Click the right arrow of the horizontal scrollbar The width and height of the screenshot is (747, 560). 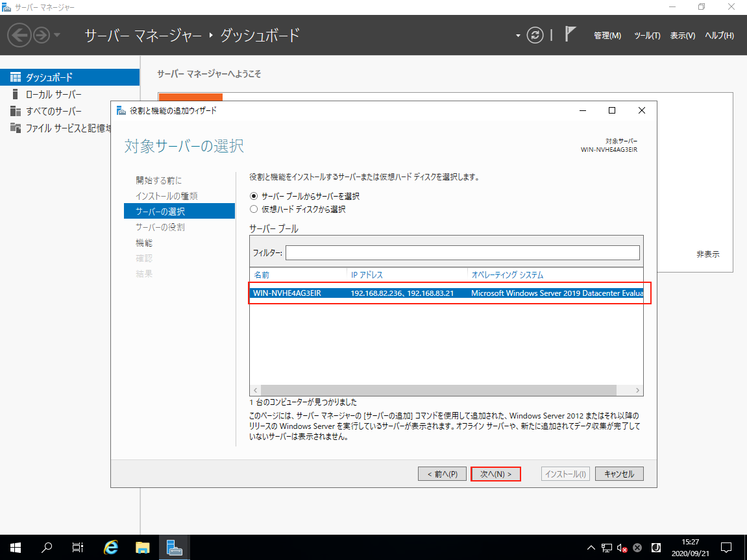tap(637, 390)
